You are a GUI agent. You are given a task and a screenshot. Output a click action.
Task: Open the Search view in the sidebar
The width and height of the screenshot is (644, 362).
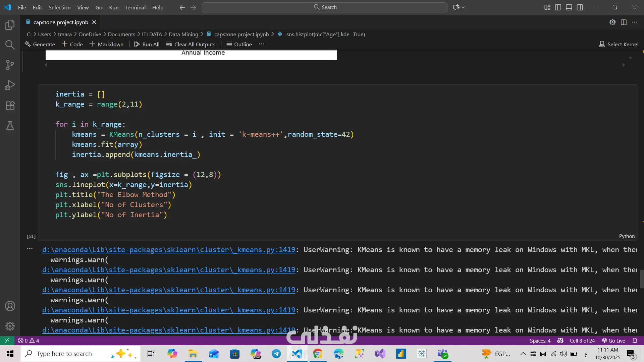(x=10, y=45)
